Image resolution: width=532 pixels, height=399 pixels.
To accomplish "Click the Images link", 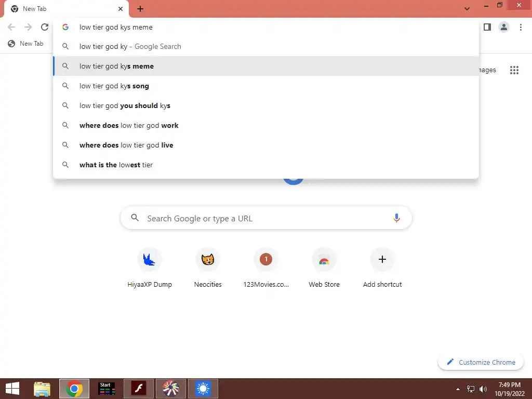I will point(488,70).
